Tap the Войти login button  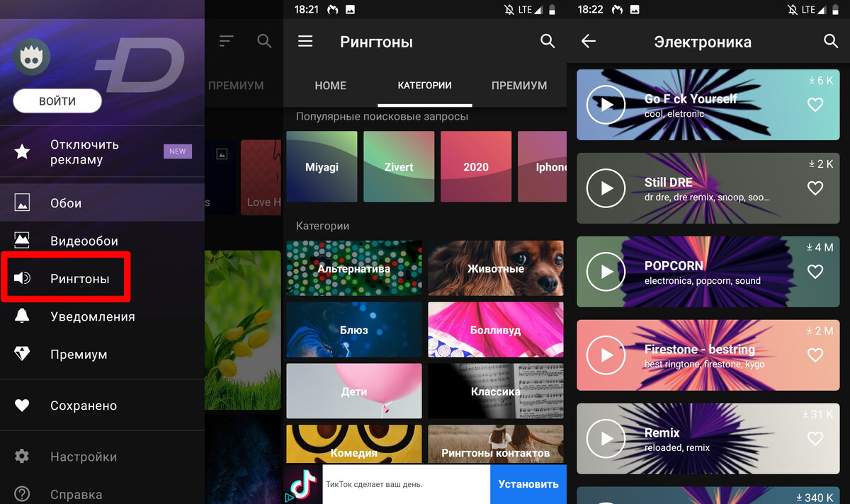[57, 101]
